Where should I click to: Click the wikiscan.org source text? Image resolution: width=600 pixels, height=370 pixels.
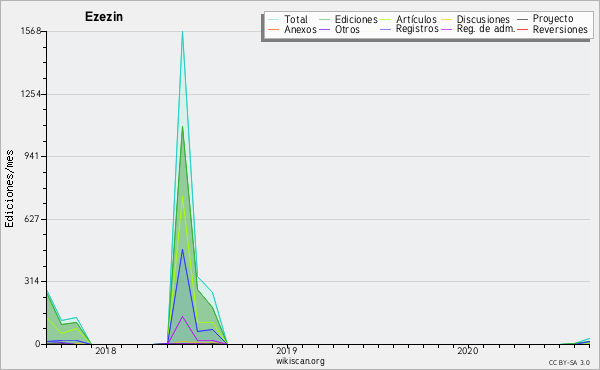click(300, 361)
